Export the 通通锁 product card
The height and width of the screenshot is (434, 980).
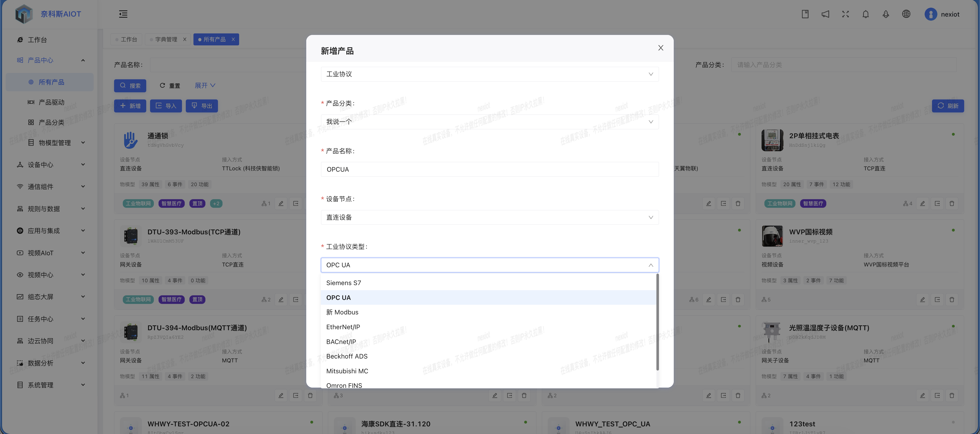pos(296,203)
